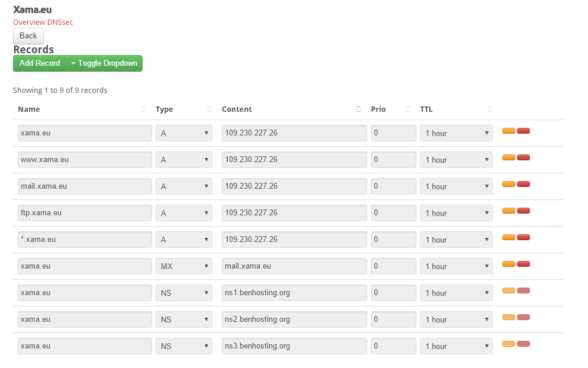Click the red button in the www.xama.eu row
Viewport: 588px width, 368px height.
(x=523, y=157)
